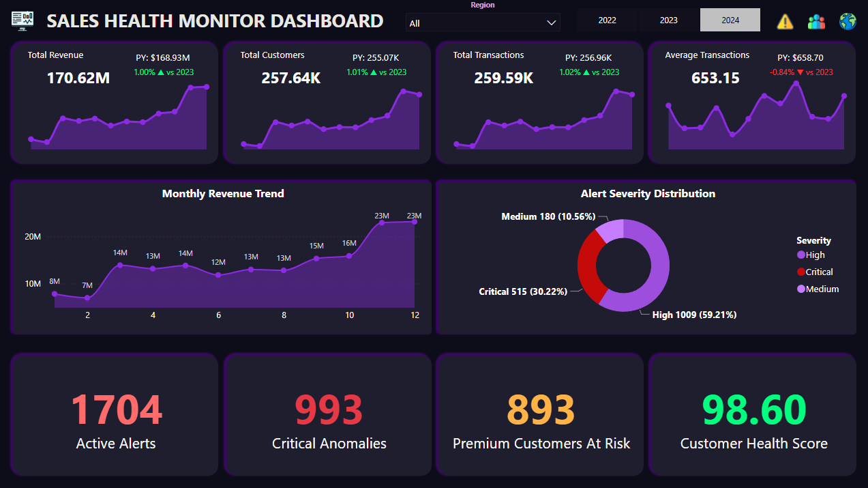Click the dashboard monitor logo icon
This screenshot has width=868, height=488.
[x=23, y=20]
